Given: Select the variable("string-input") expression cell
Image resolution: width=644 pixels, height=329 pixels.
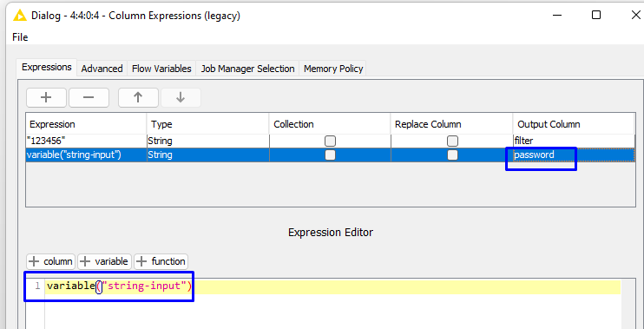Looking at the screenshot, I should [86, 155].
